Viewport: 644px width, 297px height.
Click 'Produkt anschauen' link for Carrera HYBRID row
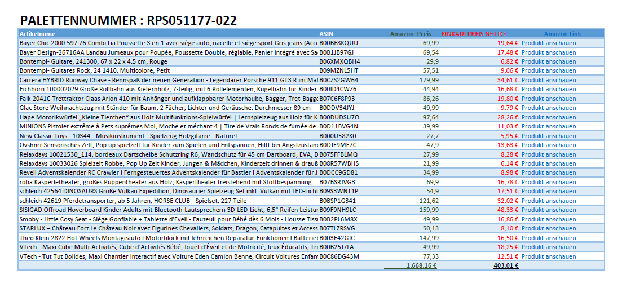548,80
